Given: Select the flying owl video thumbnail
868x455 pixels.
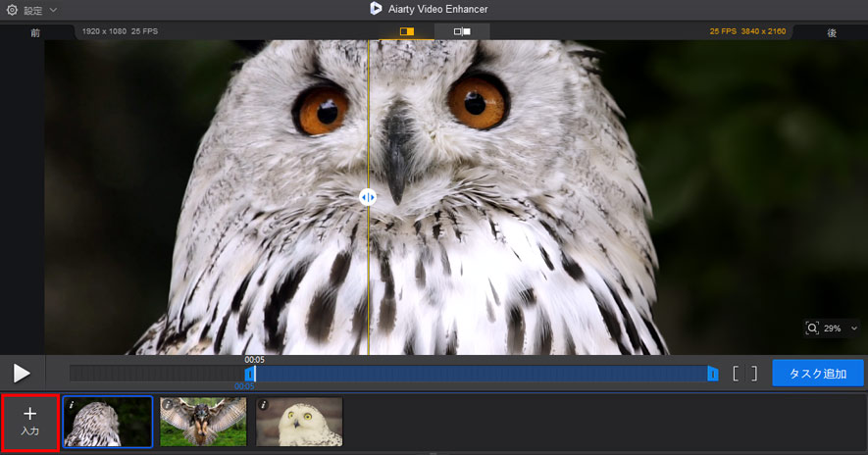Looking at the screenshot, I should pos(203,422).
